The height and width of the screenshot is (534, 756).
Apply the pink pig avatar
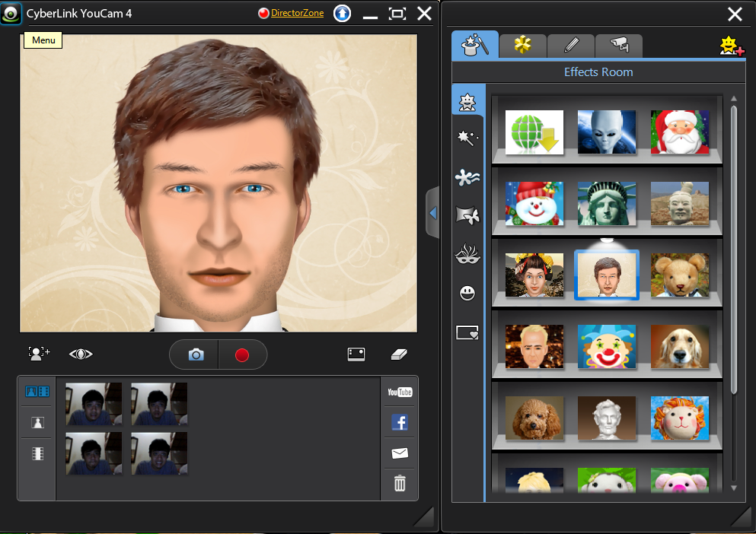(x=680, y=480)
